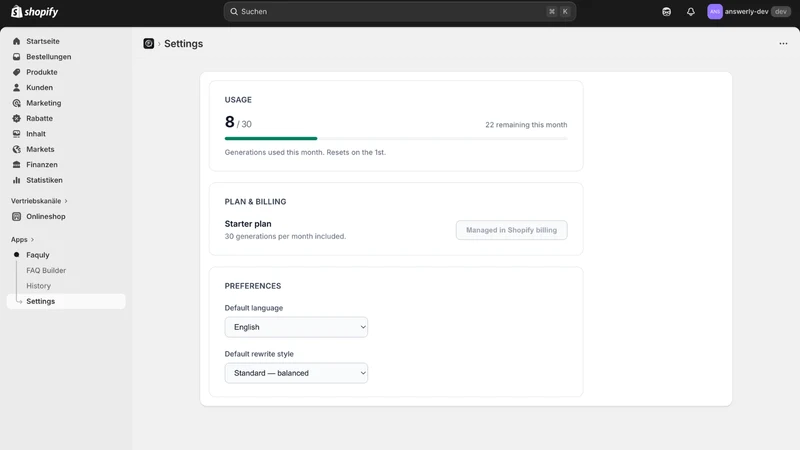The height and width of the screenshot is (450, 800).
Task: Click the Kunden person icon
Action: click(16, 87)
